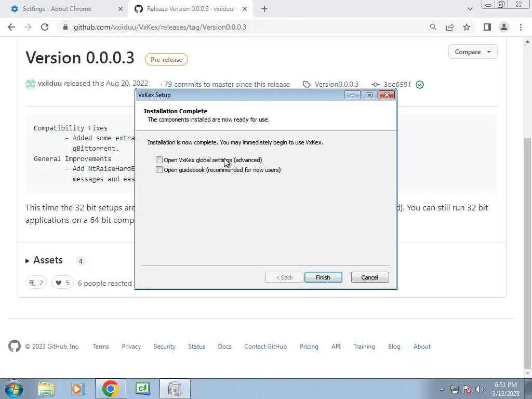Toggle Chrome side panel
Image resolution: width=532 pixels, height=399 pixels.
coord(487,27)
